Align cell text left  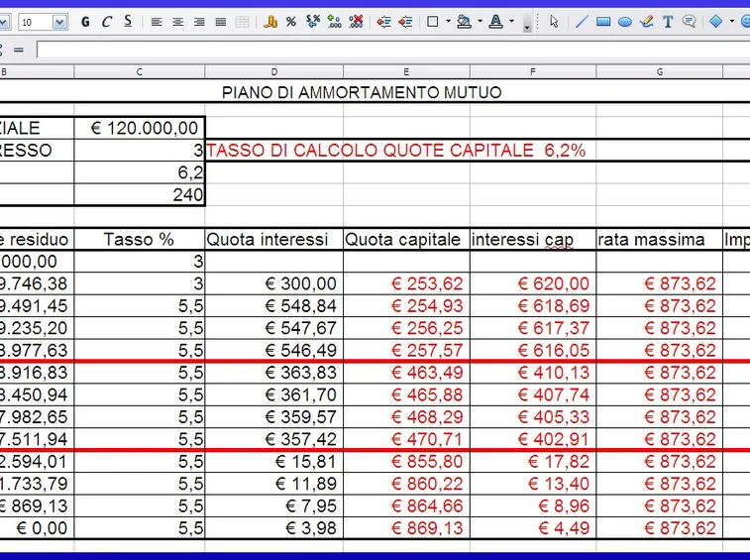point(157,22)
